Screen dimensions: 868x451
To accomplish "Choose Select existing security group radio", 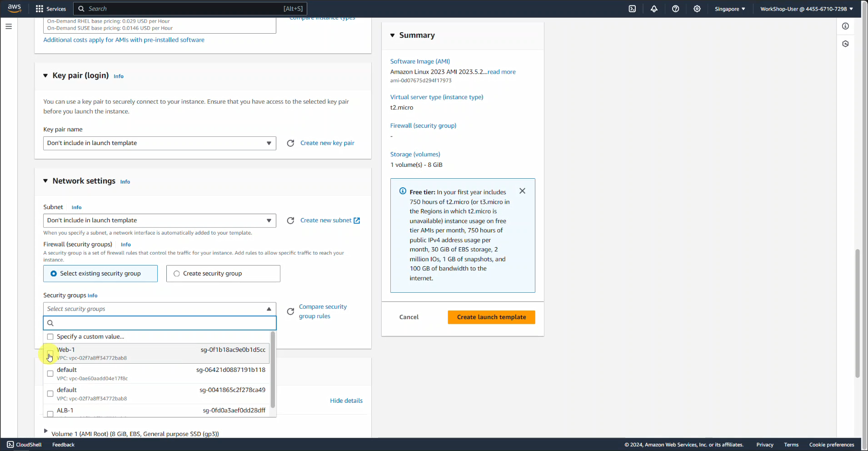I will 54,274.
